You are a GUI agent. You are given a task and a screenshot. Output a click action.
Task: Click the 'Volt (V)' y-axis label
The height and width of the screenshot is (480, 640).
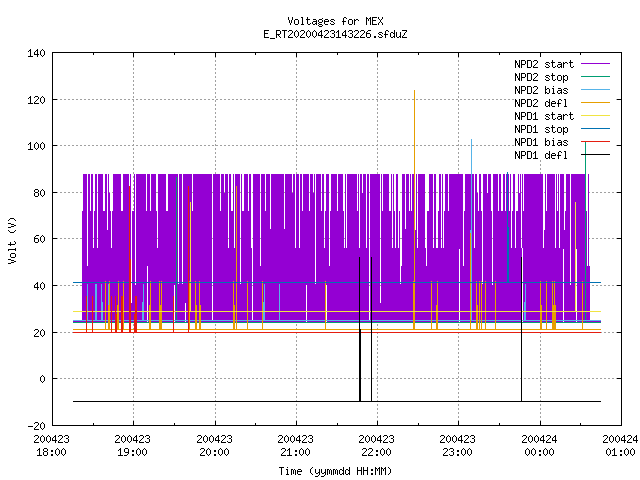(x=13, y=241)
